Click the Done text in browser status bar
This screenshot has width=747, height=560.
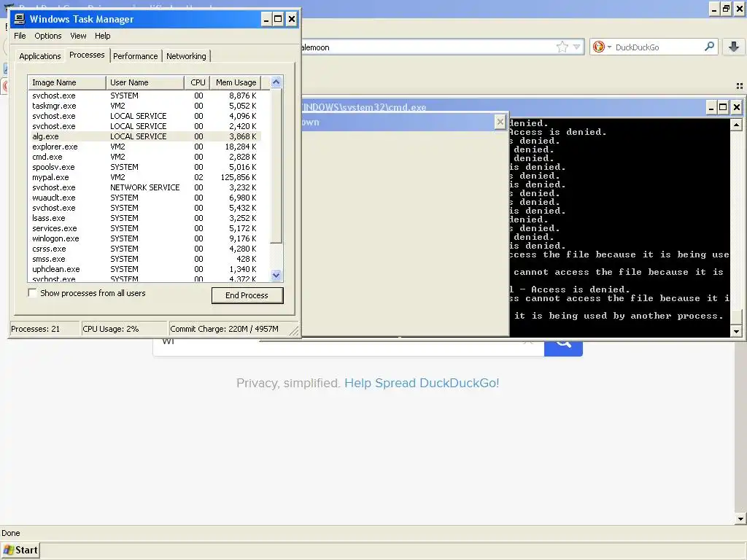coord(10,533)
